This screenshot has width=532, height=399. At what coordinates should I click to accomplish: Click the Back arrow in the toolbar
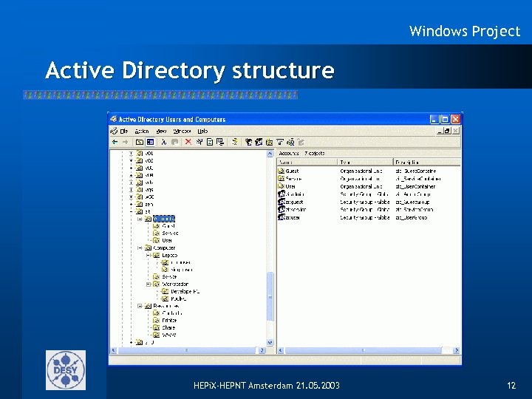(x=115, y=142)
